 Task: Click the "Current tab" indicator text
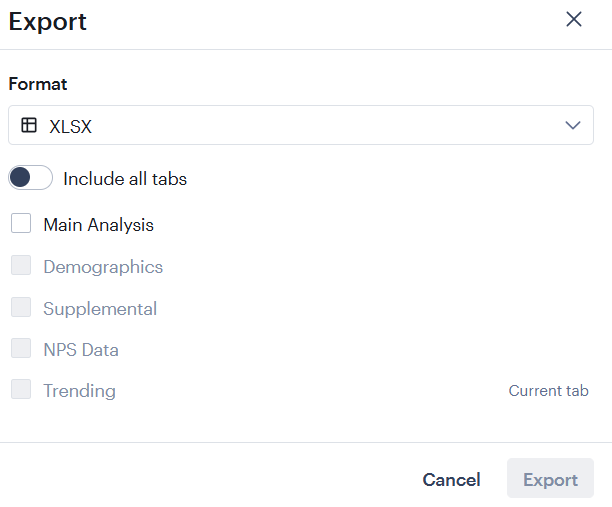pos(548,391)
